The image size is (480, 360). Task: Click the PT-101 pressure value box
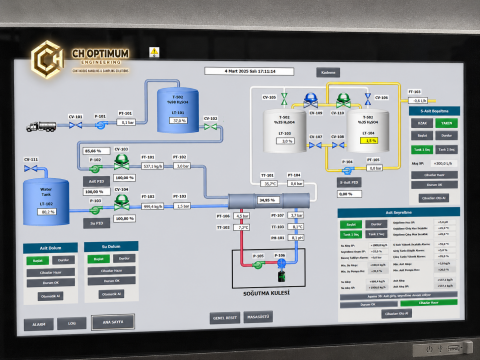pos(126,122)
